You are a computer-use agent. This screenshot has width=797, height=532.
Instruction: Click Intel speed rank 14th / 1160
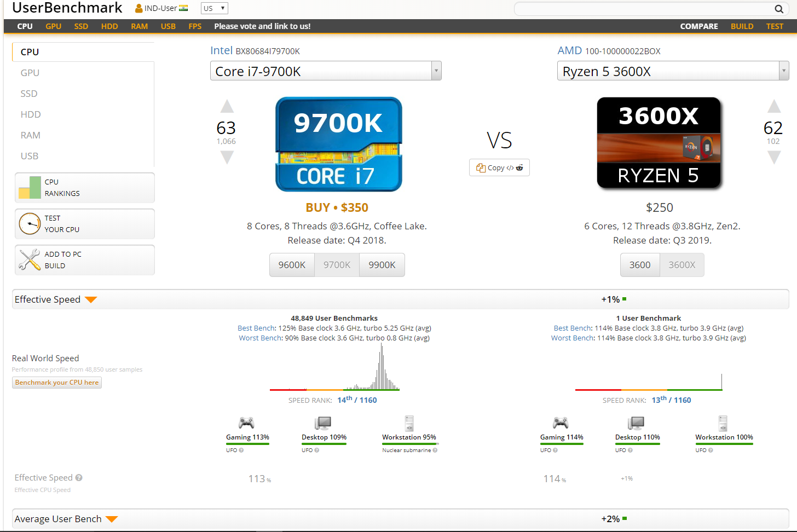(357, 400)
